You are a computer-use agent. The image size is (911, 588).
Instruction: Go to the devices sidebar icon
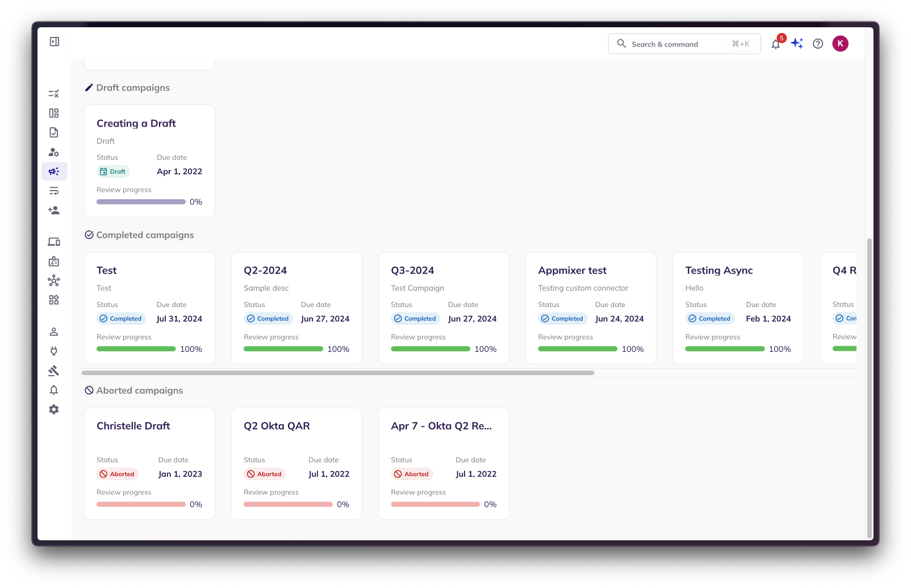[x=54, y=242]
